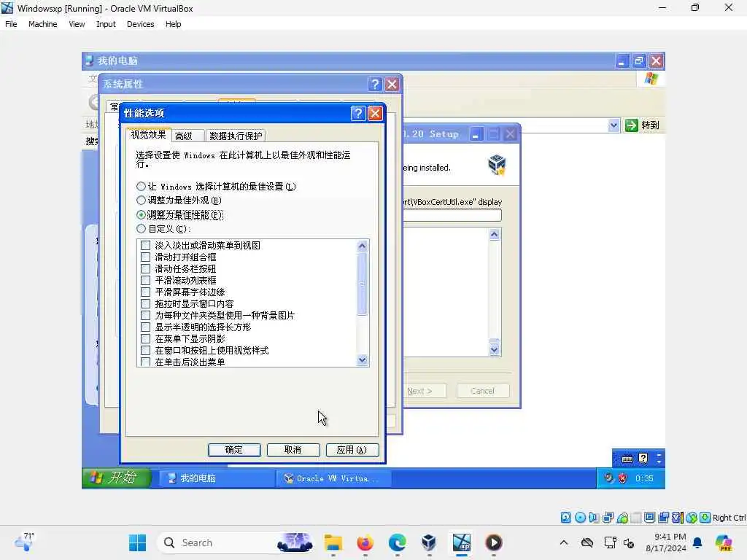This screenshot has height=560, width=747.
Task: Open the VirtualBox File menu
Action: 11,24
